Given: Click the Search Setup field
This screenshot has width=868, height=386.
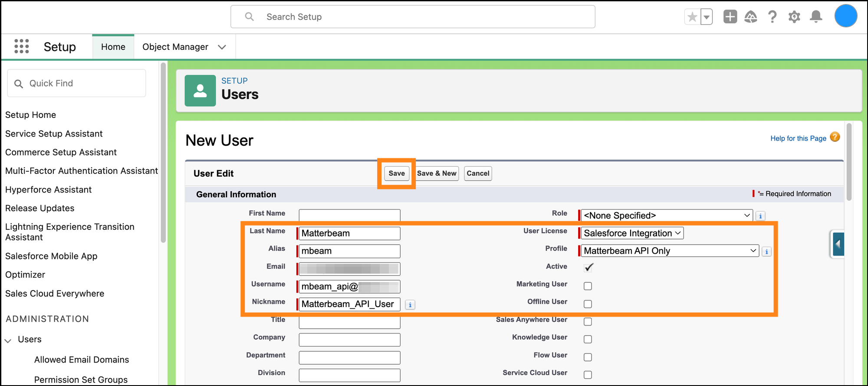Looking at the screenshot, I should pos(413,17).
